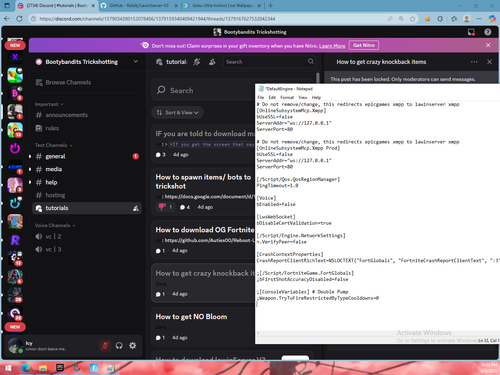
Task: Open Epic Games Launcher from taskbar
Action: click(x=60, y=368)
